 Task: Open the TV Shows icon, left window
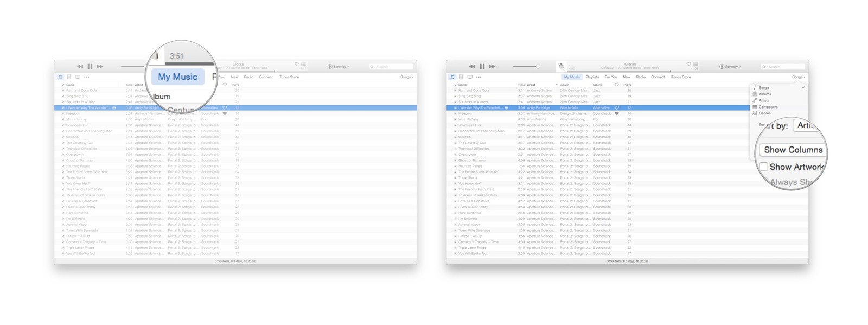click(78, 77)
